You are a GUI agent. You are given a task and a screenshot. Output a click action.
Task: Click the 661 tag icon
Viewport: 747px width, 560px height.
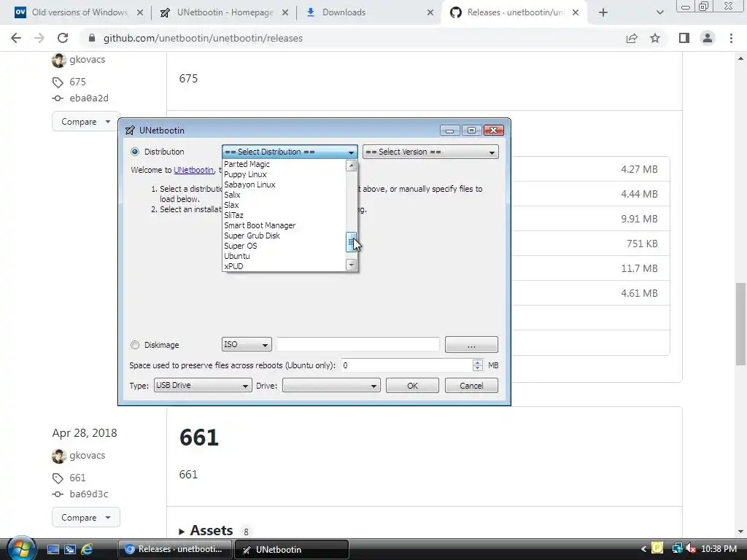[58, 478]
